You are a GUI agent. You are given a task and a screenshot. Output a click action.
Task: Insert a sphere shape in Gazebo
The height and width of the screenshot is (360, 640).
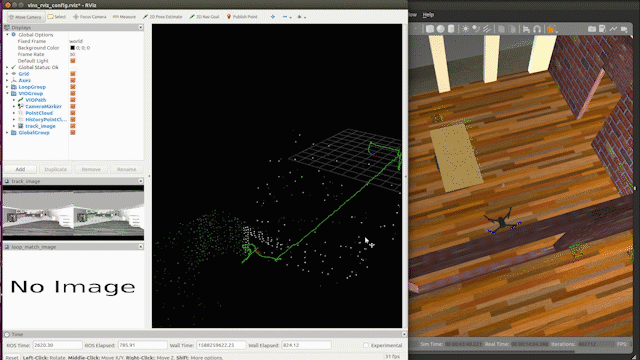tap(440, 29)
